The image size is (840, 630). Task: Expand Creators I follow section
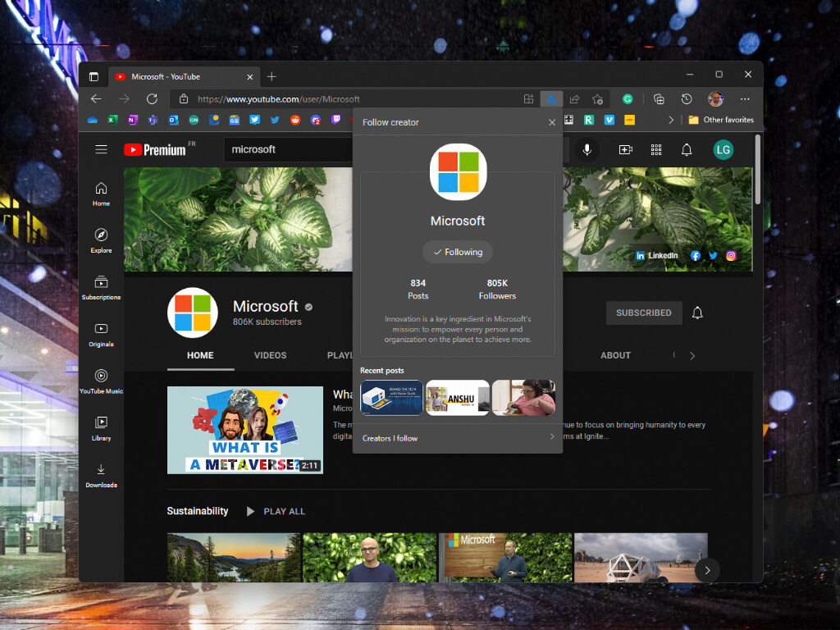458,438
